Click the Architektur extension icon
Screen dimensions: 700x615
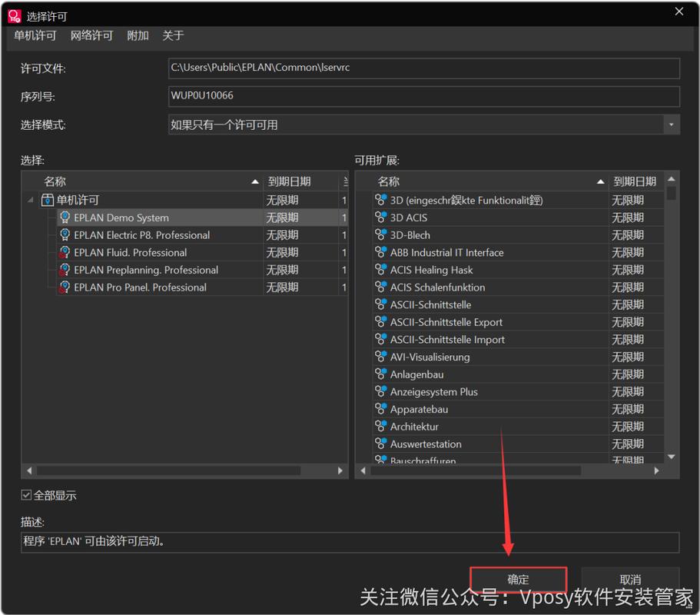(380, 427)
